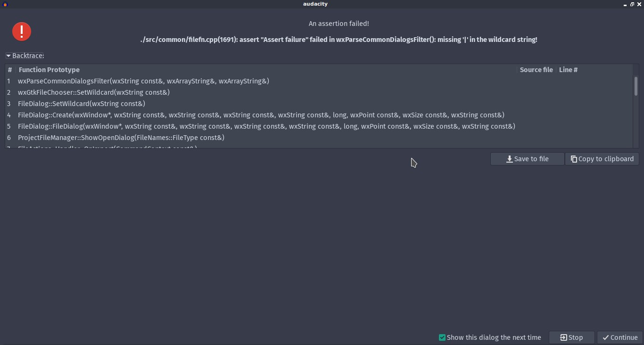Click the Audacity app icon in title bar
The image size is (644, 345).
(5, 4)
